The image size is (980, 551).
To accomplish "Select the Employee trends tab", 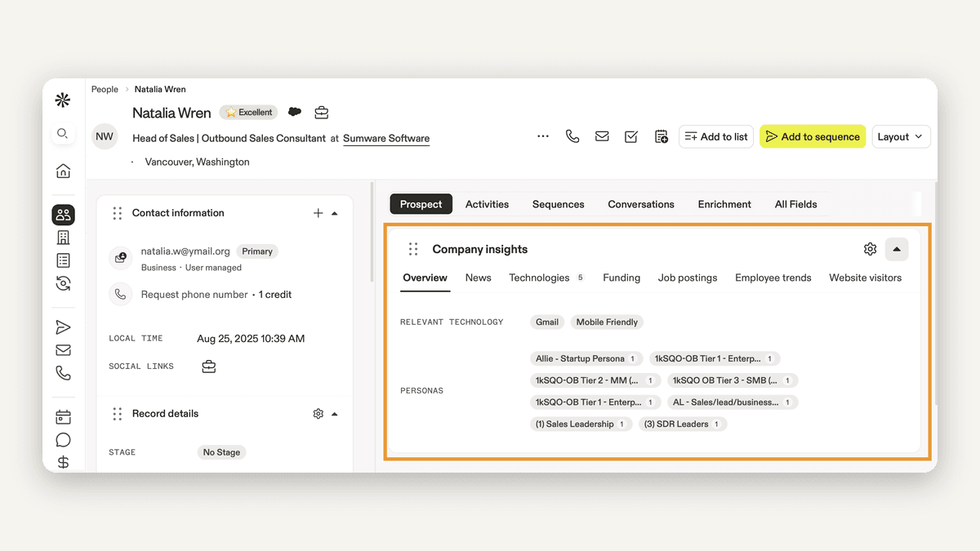I will pyautogui.click(x=773, y=278).
